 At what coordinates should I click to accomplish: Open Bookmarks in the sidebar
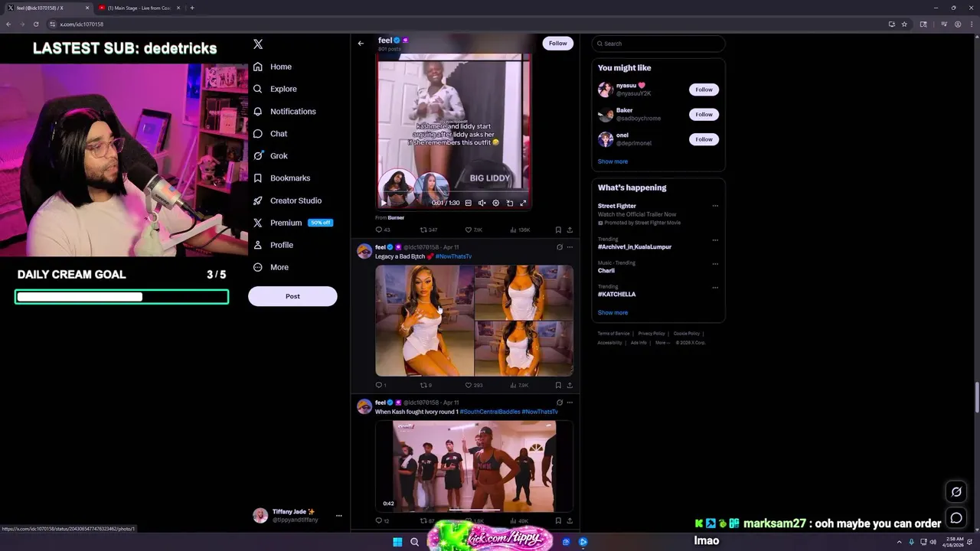pyautogui.click(x=281, y=178)
